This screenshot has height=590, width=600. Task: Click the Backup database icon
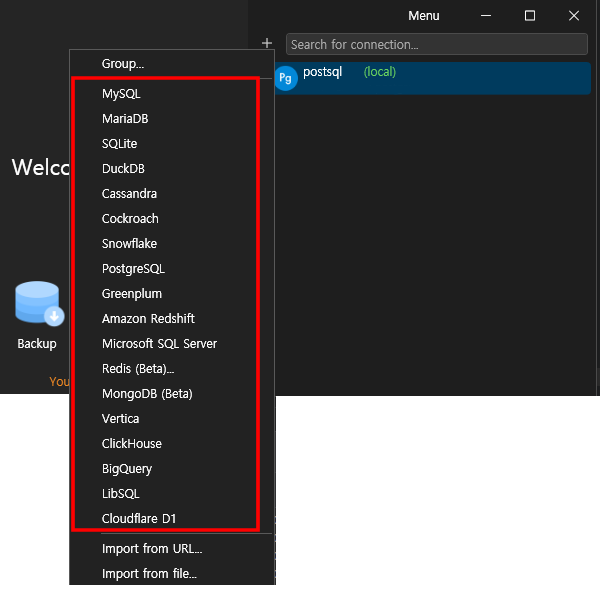pyautogui.click(x=39, y=304)
